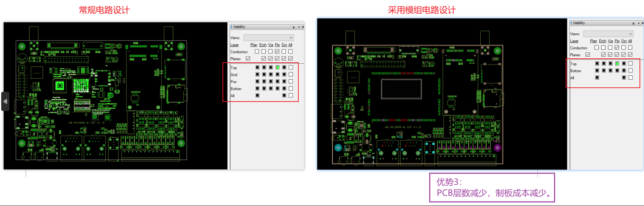
Task: Click Bottom Plan swatch in module design panel
Action: (x=597, y=70)
